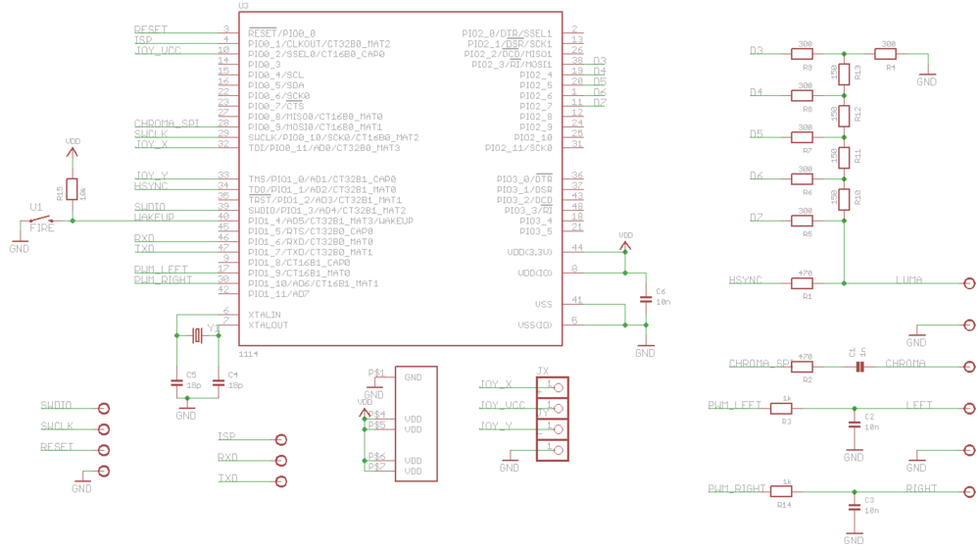Screen dimensions: 980x548
Task: Select capacitor C6 10n near VSS
Action: pos(645,298)
